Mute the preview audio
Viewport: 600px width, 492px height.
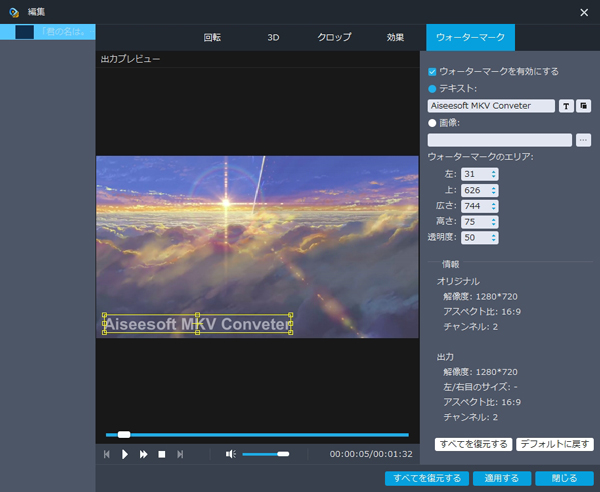(x=231, y=454)
